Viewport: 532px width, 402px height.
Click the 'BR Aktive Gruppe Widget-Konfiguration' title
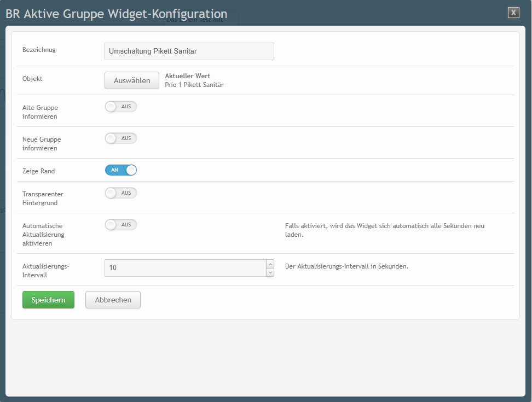click(117, 14)
